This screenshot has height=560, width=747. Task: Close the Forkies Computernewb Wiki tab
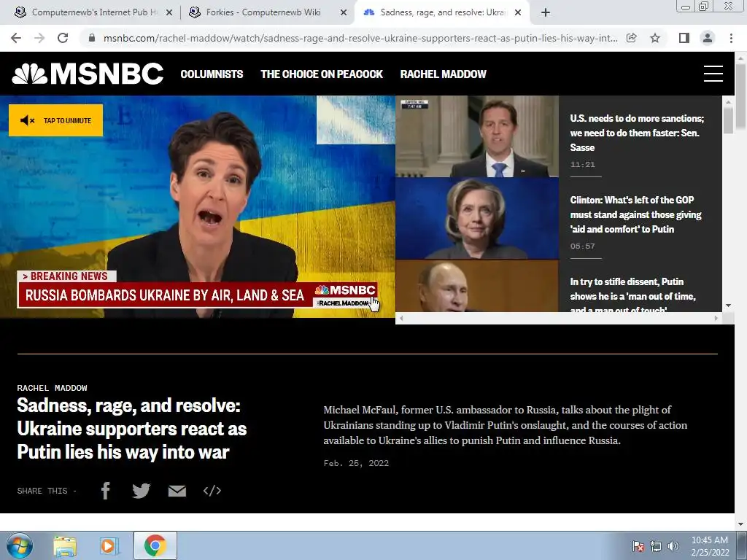(344, 13)
